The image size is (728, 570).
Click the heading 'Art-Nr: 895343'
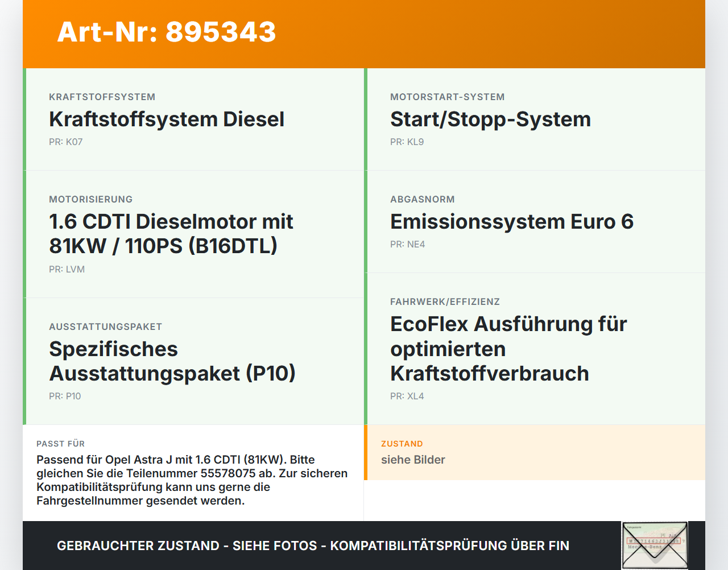tap(167, 32)
